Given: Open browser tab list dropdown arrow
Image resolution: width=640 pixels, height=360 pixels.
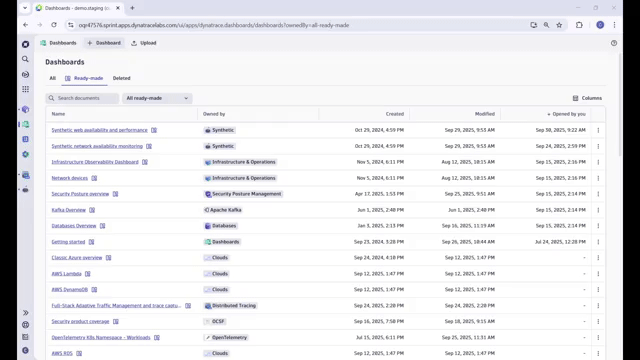Looking at the screenshot, I should pos(25,8).
